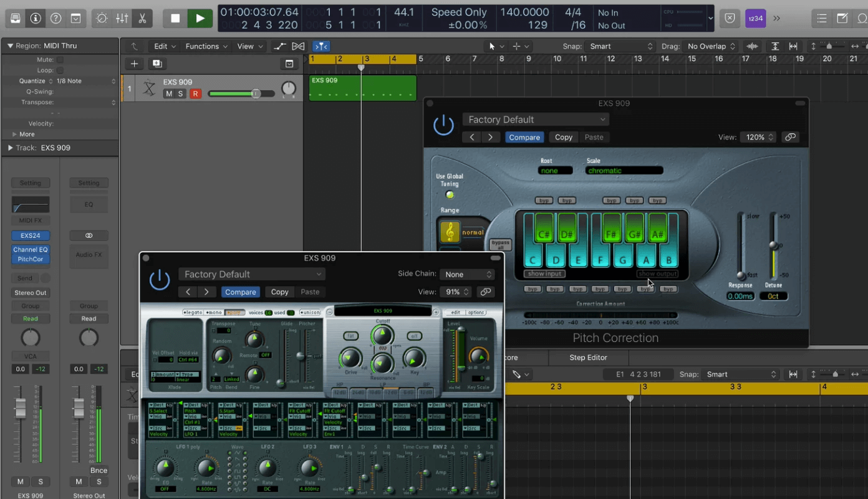The width and height of the screenshot is (868, 499).
Task: Click the Scale chromatic field
Action: [624, 170]
